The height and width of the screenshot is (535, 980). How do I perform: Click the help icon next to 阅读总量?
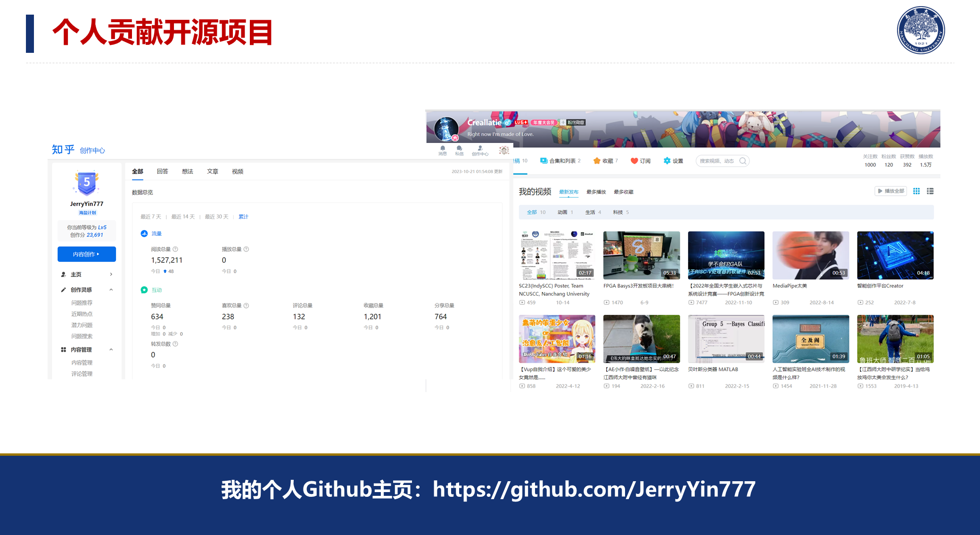tap(175, 249)
